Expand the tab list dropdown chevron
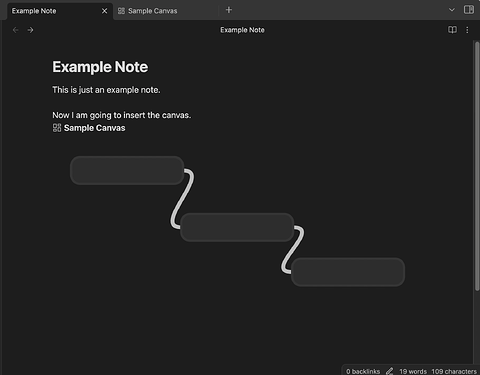The width and height of the screenshot is (480, 375). (452, 10)
